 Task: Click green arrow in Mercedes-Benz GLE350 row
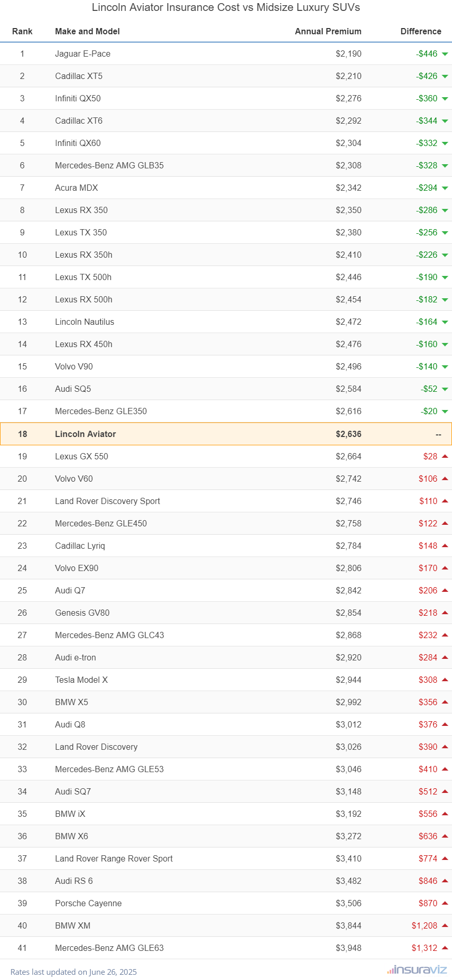(445, 412)
